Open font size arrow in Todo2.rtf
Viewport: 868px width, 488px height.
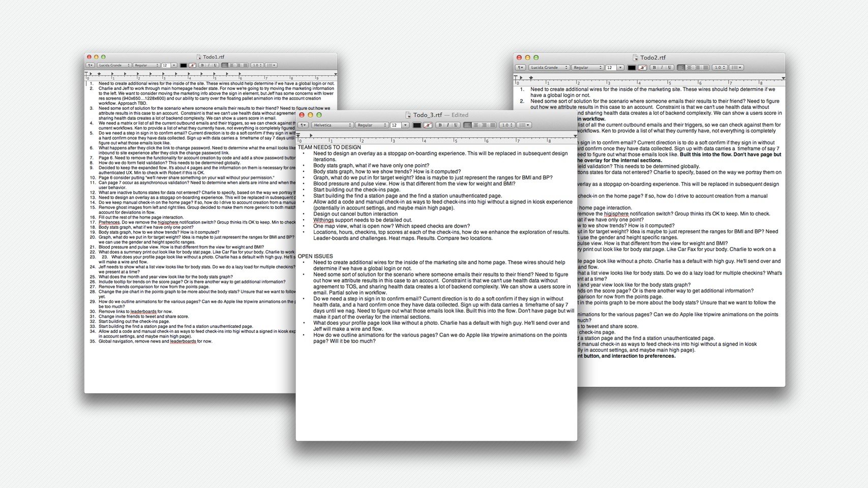point(620,68)
